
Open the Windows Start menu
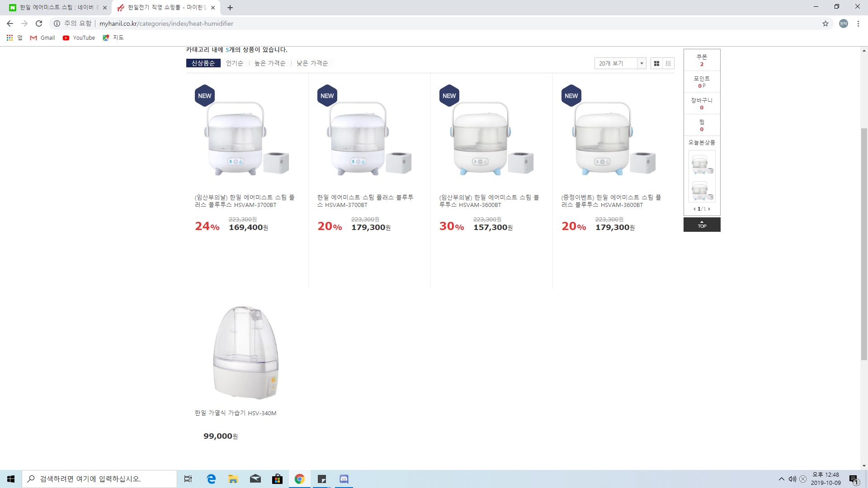pos(11,479)
